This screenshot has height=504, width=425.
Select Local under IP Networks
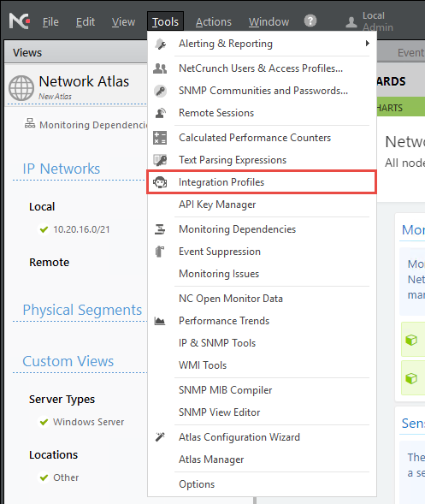tap(42, 207)
